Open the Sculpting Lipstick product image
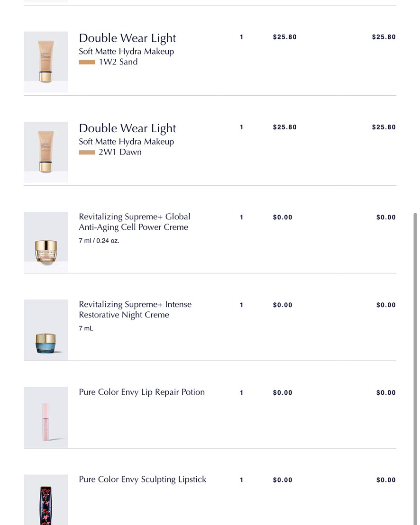Screen dimensions: 420x525 pos(46,499)
